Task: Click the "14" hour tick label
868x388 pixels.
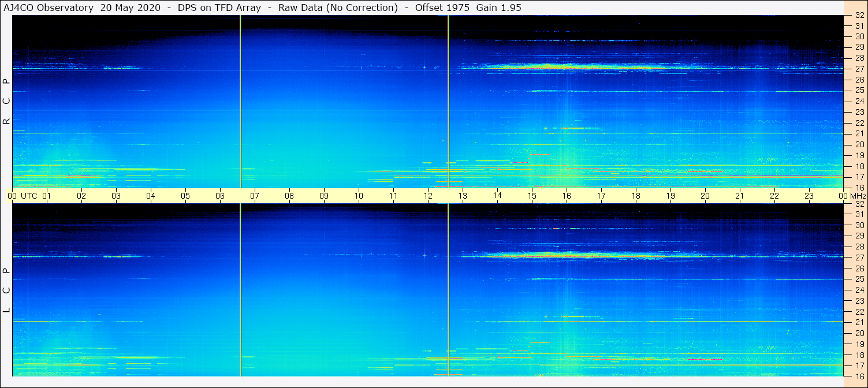Action: [497, 196]
